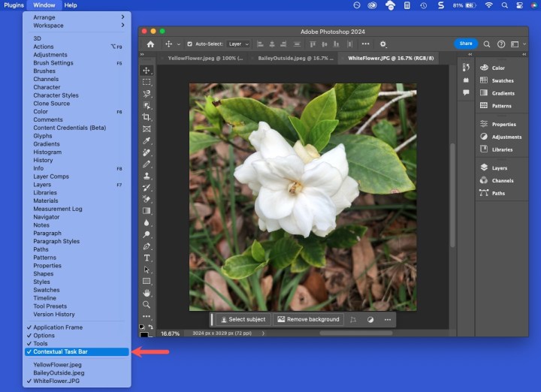Open the Help menu
This screenshot has width=541, height=392.
pyautogui.click(x=71, y=5)
